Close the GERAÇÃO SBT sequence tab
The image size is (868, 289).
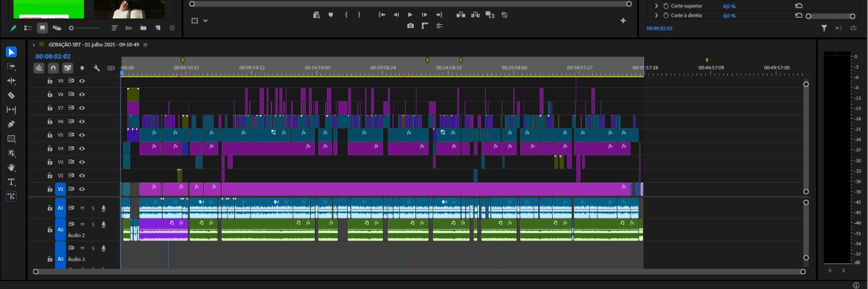[x=34, y=45]
